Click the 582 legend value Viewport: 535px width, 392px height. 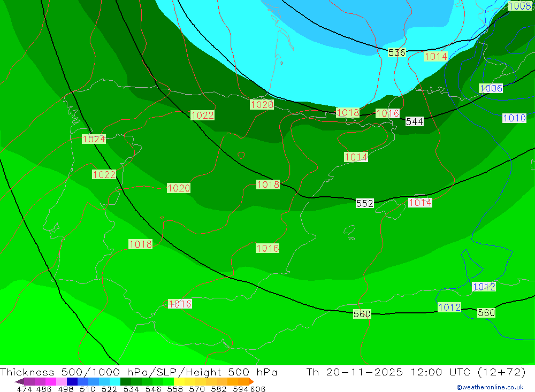coord(219,389)
